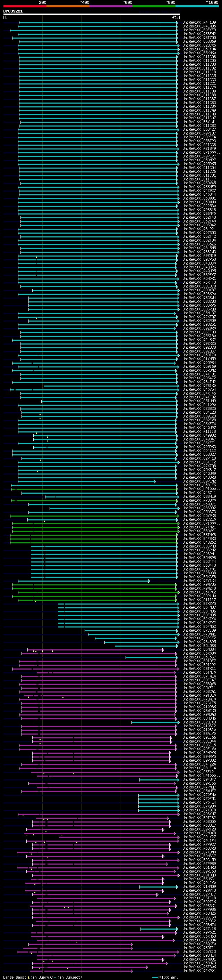Pick the UniRef100_Q9S818 hit
The height and width of the screenshot is (980, 222).
pos(199,210)
